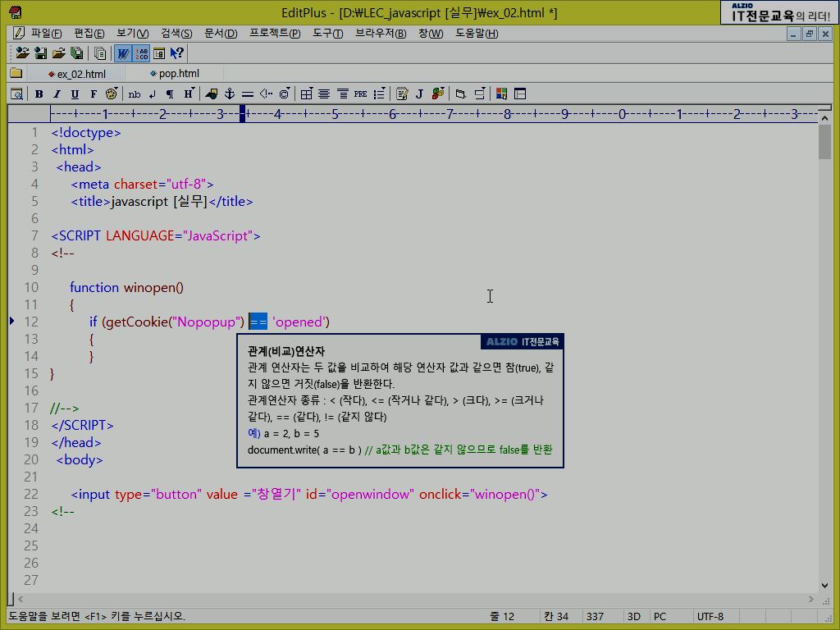This screenshot has height=630, width=840.
Task: Open the 프로젝트(P) menu
Action: (x=275, y=33)
